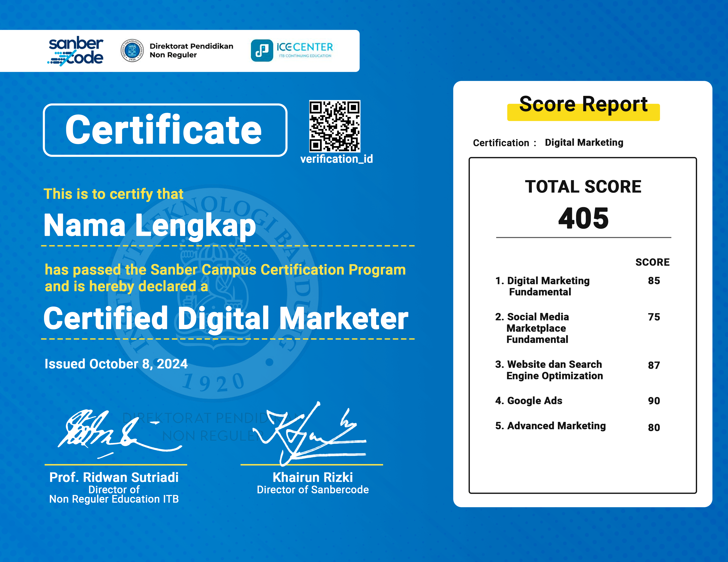Image resolution: width=728 pixels, height=562 pixels.
Task: Click the 'SCORE' column header
Action: (653, 262)
